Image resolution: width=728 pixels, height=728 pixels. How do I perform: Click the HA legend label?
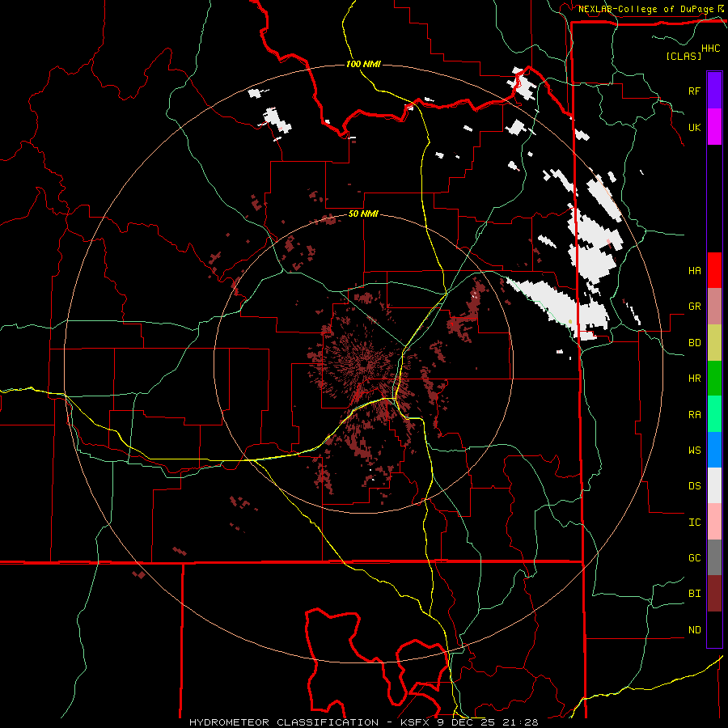point(694,271)
